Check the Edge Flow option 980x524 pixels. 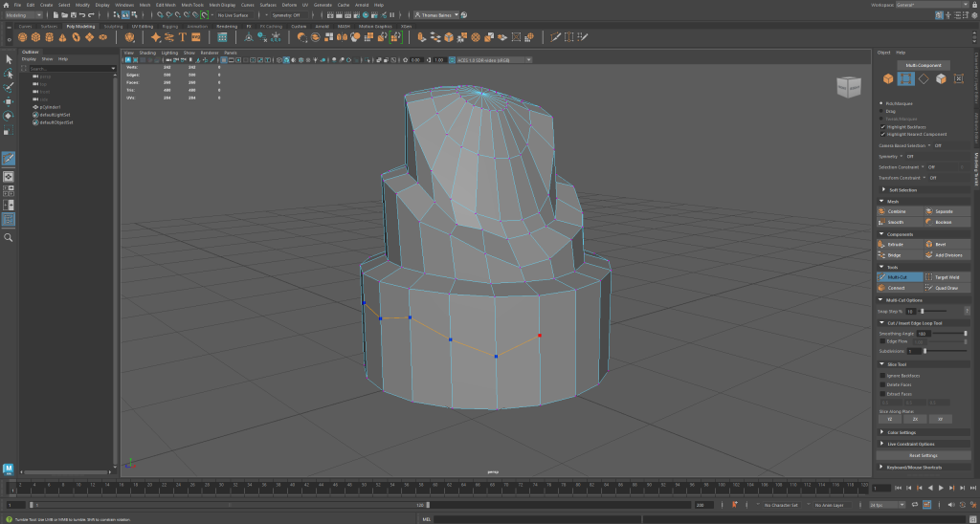(882, 341)
